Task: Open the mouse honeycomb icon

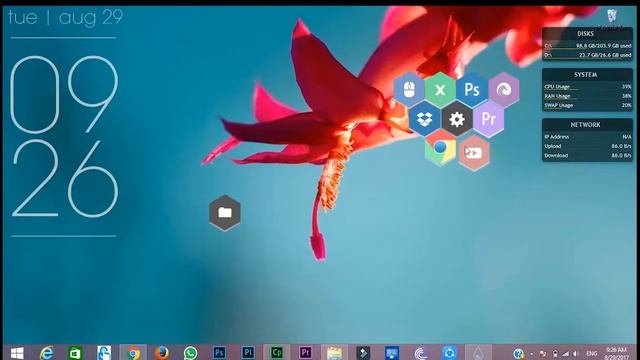Action: point(409,90)
